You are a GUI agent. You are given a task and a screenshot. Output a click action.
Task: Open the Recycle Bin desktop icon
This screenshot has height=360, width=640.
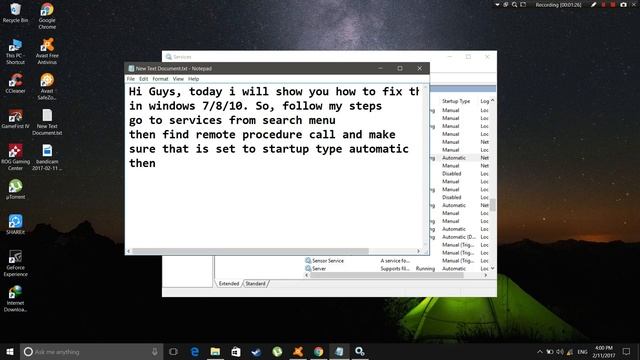click(15, 13)
